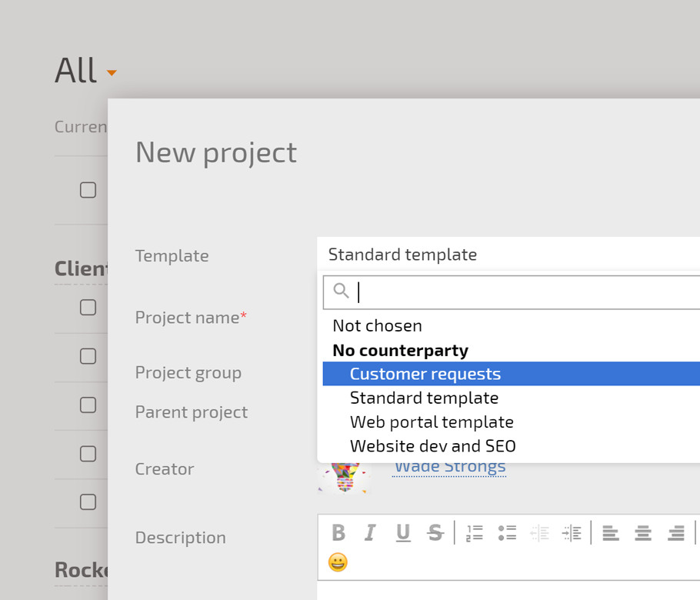Viewport: 700px width, 600px height.
Task: Check the first checkbox under the Client group
Action: [88, 308]
